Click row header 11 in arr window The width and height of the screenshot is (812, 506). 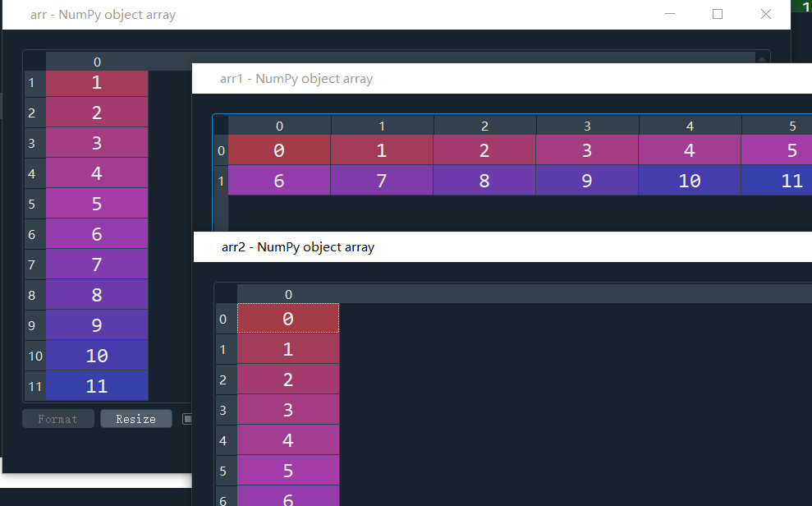[35, 386]
